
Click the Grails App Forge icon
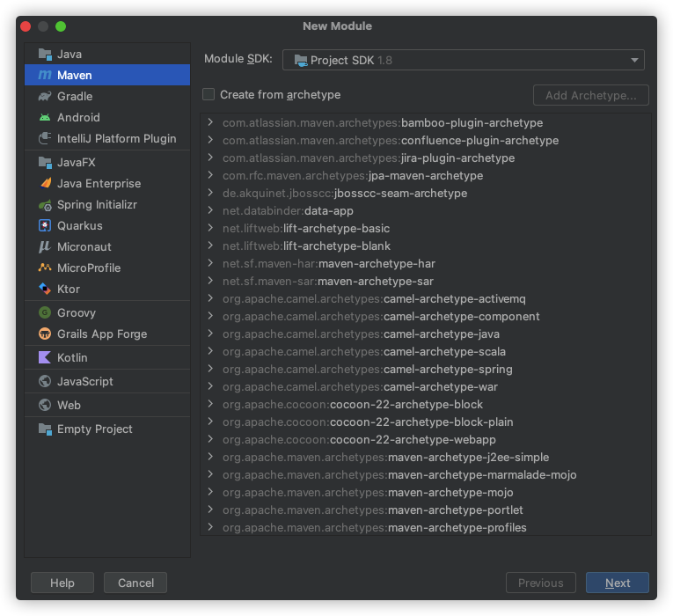[x=45, y=334]
